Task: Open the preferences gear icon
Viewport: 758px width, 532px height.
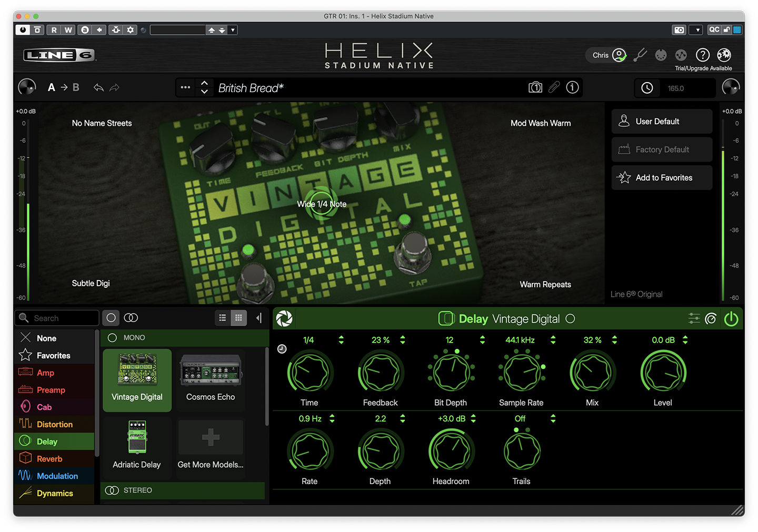Action: (x=724, y=55)
